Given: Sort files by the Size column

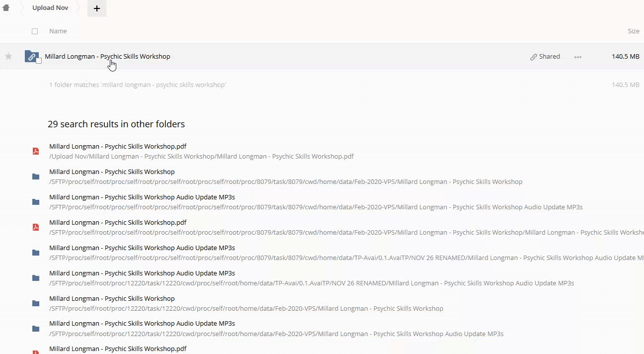Looking at the screenshot, I should (633, 31).
